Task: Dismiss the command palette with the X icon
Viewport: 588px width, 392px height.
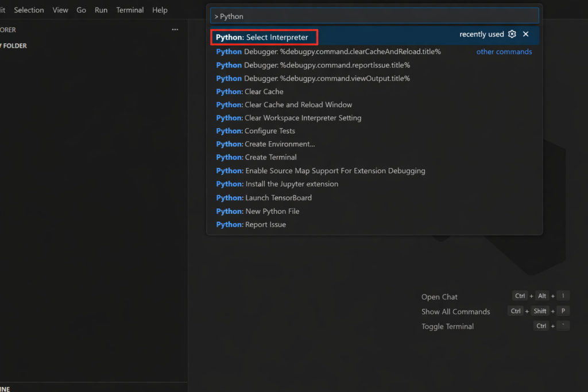Action: coord(526,34)
